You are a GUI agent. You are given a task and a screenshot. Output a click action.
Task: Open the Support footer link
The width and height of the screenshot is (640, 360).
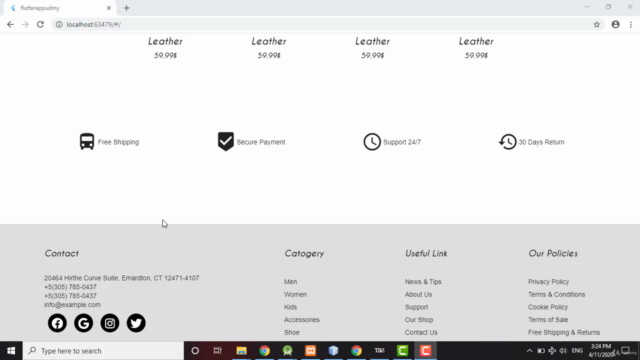click(417, 307)
